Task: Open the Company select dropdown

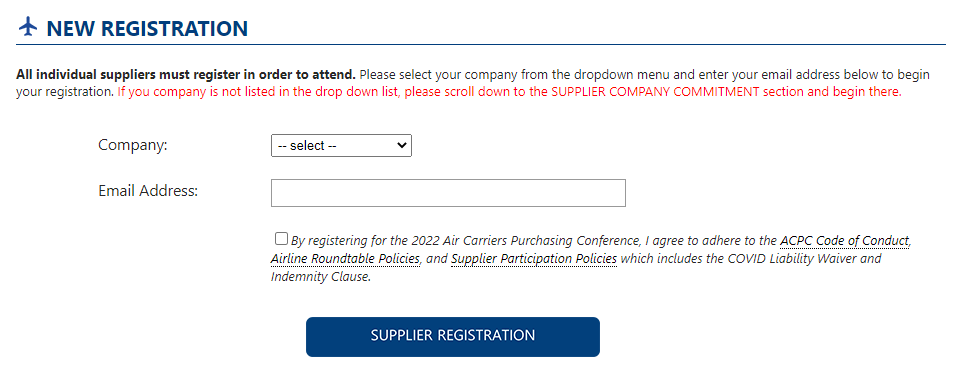Action: [x=341, y=146]
